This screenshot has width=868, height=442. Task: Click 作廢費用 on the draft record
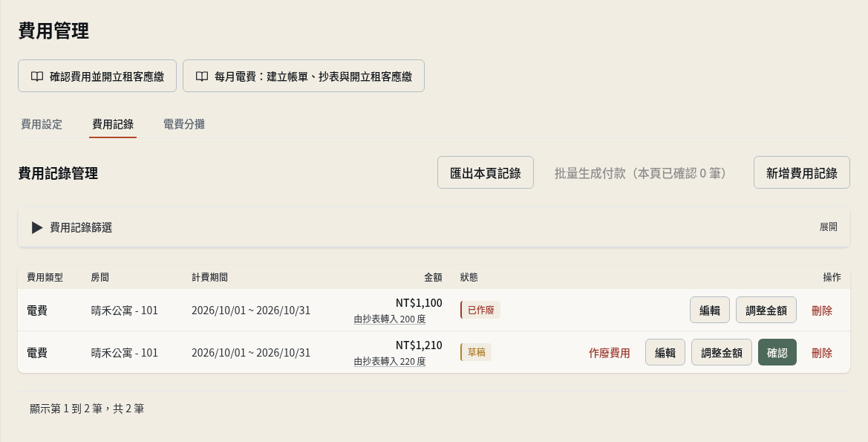(x=610, y=353)
